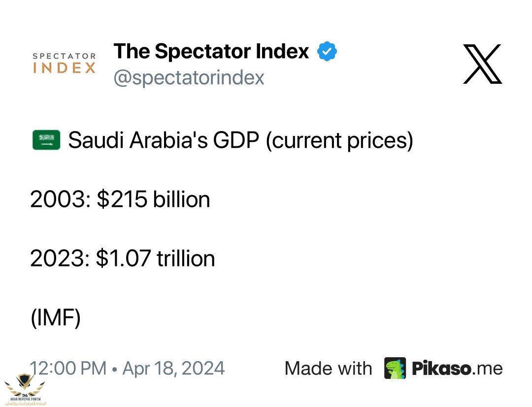Image resolution: width=532 pixels, height=407 pixels.
Task: Click the Arabic text under forum watermark
Action: pos(26,404)
